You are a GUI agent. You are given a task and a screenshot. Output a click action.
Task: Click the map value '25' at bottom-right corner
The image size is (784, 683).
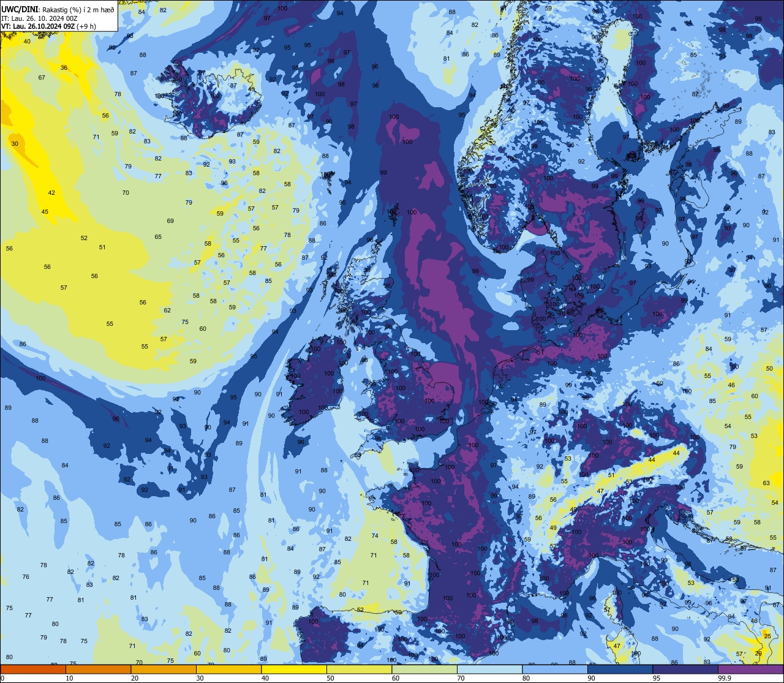(767, 636)
